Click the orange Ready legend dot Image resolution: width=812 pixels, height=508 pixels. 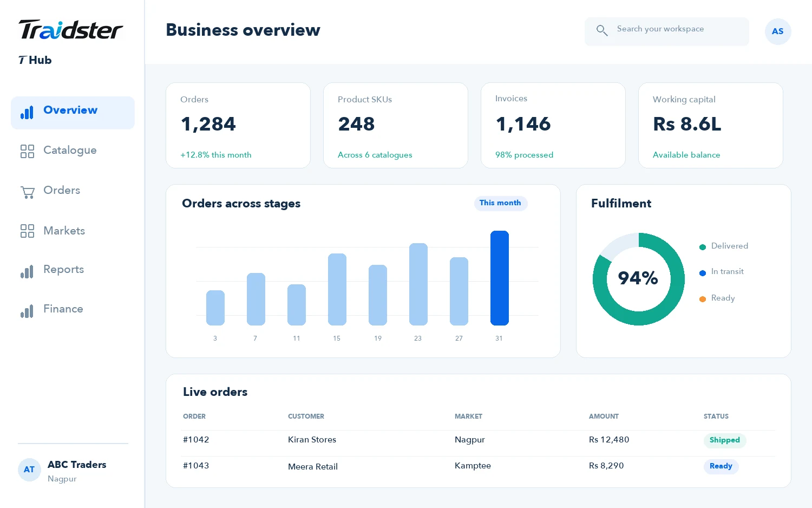tap(703, 299)
